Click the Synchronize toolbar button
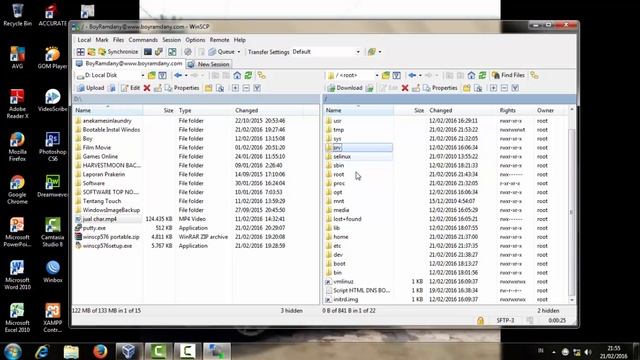The height and width of the screenshot is (360, 640). coord(118,52)
